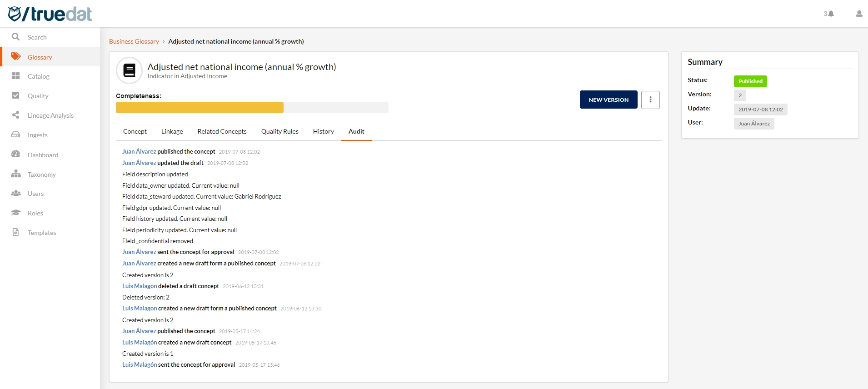The width and height of the screenshot is (868, 389).
Task: Switch to the Concept tab
Action: pos(135,131)
